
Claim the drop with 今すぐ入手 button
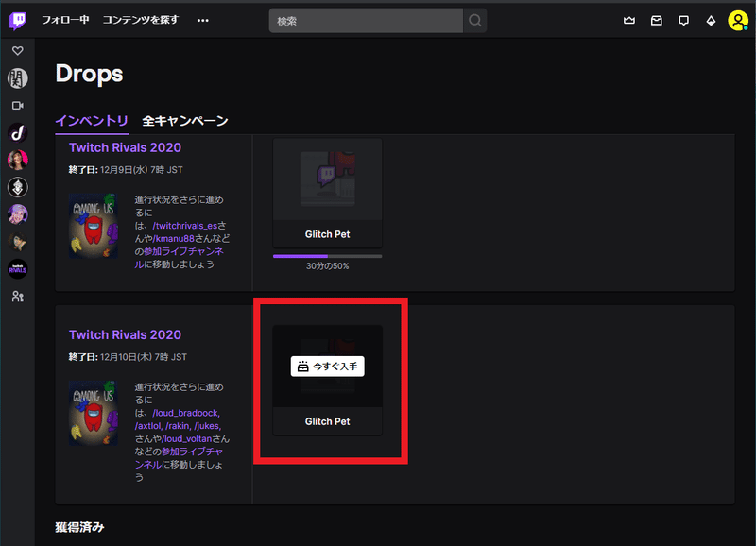coord(327,367)
